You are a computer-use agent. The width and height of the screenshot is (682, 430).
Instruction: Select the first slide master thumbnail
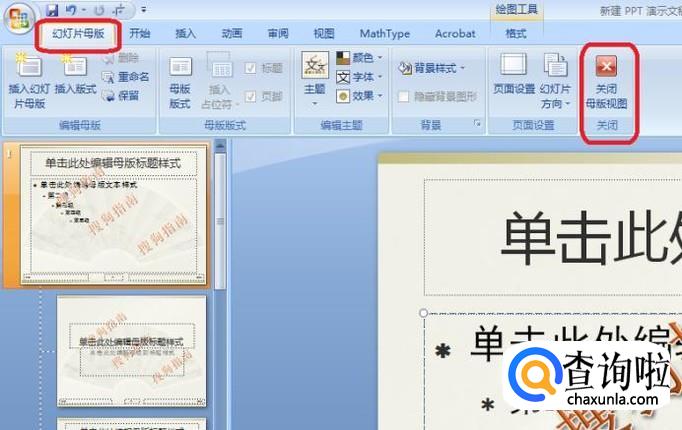113,215
